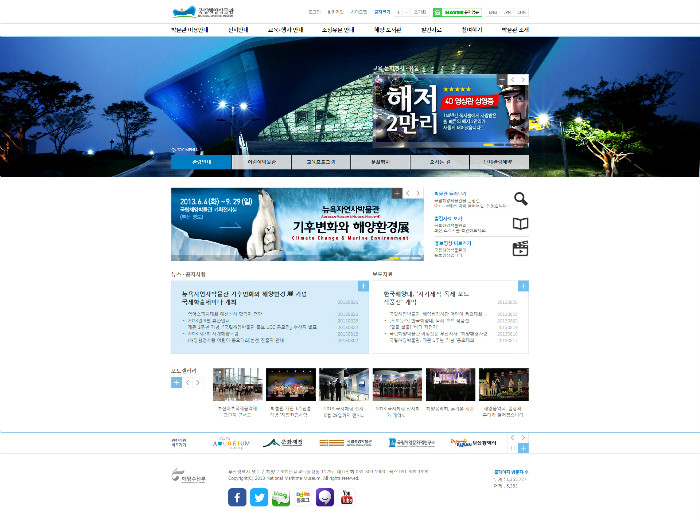Select the blue highlighted quick tab
The height and width of the screenshot is (521, 700).
click(201, 162)
